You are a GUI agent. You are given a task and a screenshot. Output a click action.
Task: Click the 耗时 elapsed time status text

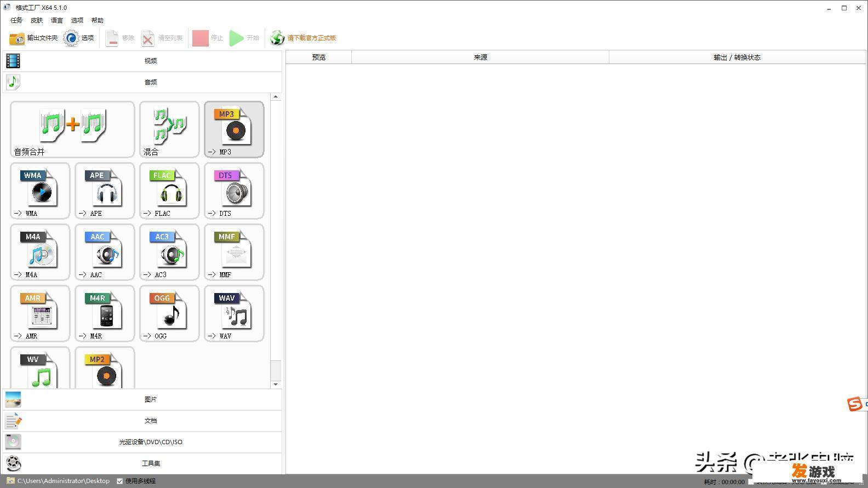point(724,482)
